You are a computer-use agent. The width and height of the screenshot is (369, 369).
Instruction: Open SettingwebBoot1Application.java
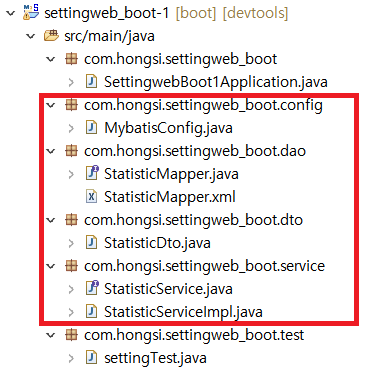pyautogui.click(x=216, y=82)
